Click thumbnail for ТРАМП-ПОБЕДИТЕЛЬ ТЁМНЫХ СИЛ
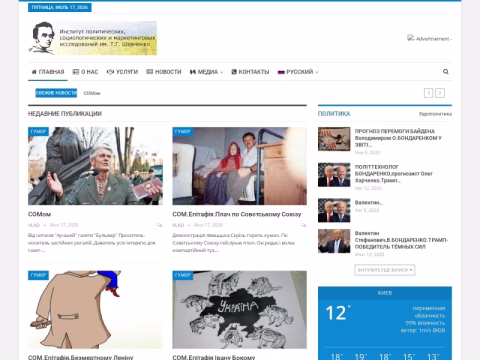The image size is (480, 360). click(x=334, y=241)
